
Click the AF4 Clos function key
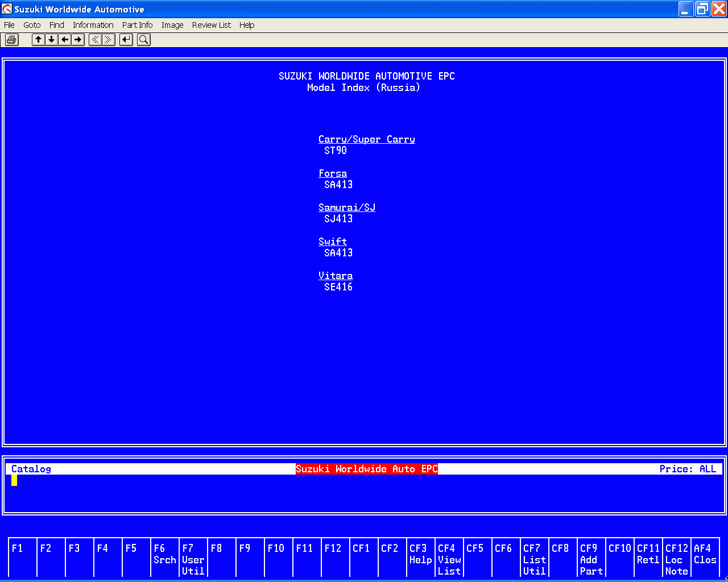coord(705,558)
